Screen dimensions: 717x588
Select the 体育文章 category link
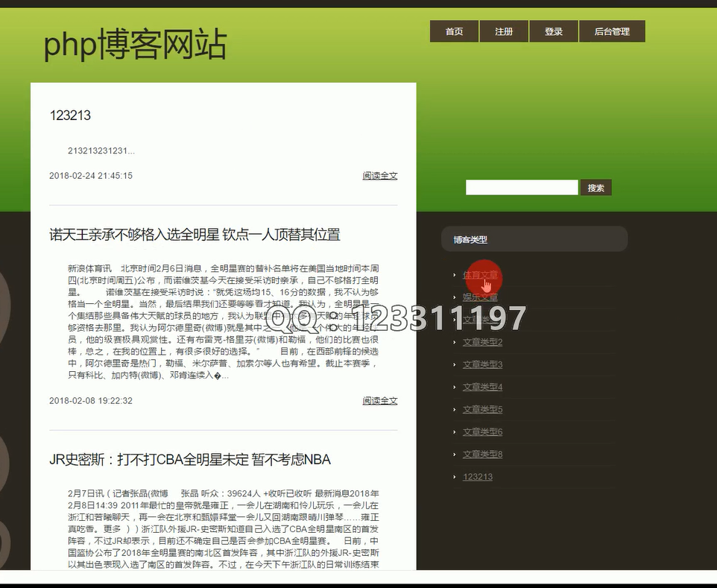point(480,275)
